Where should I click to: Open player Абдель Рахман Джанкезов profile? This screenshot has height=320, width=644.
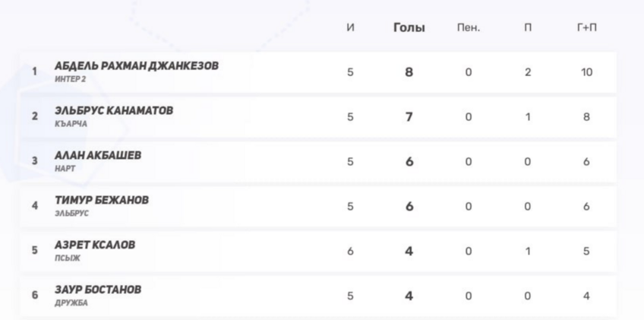pyautogui.click(x=136, y=66)
